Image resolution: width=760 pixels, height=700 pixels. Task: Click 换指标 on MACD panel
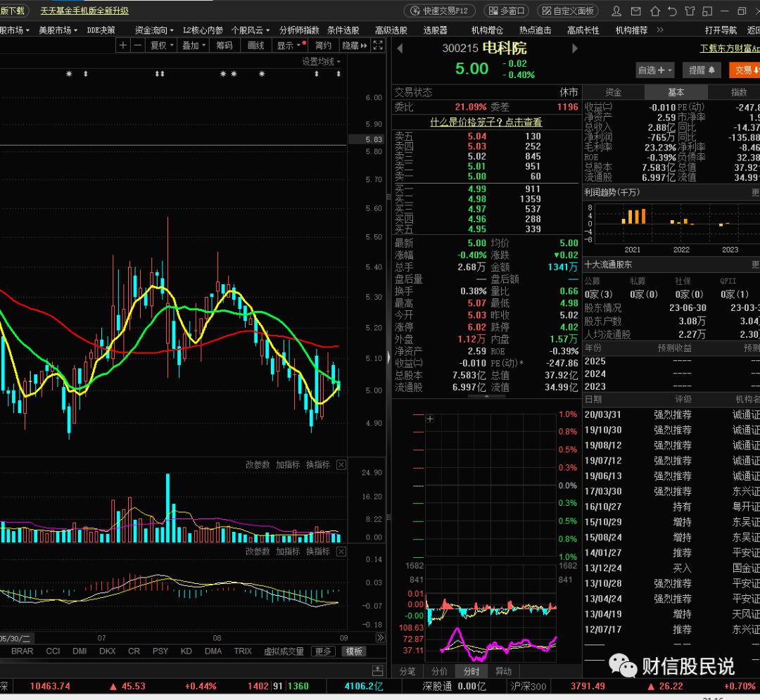click(318, 552)
